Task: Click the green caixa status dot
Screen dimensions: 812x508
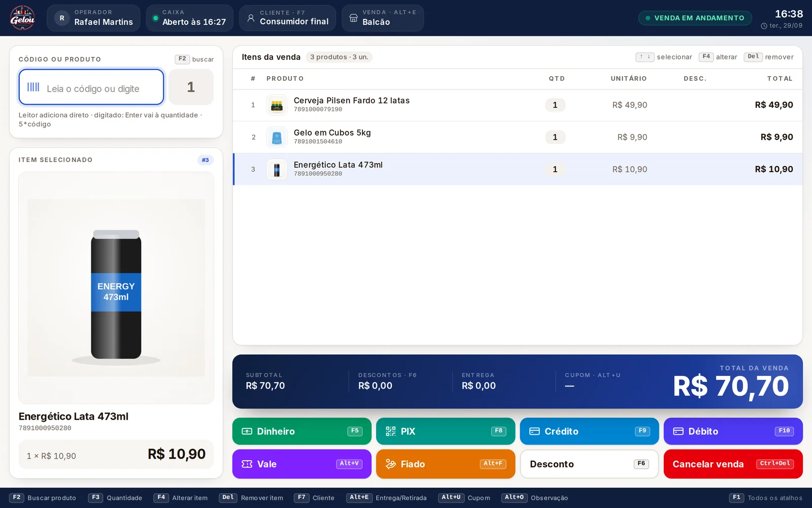Action: point(156,18)
